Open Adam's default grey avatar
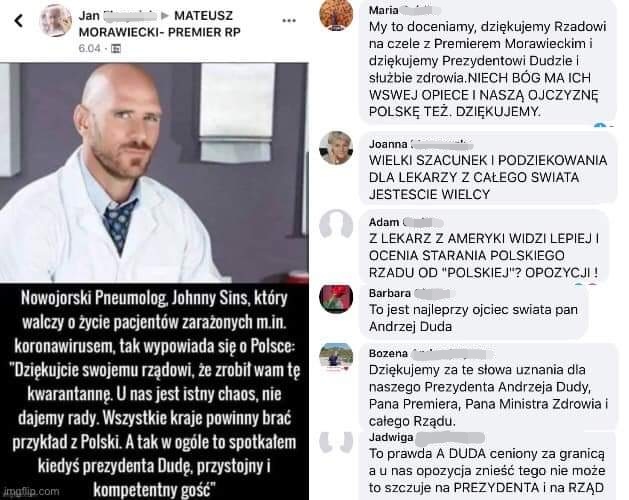 click(x=336, y=225)
